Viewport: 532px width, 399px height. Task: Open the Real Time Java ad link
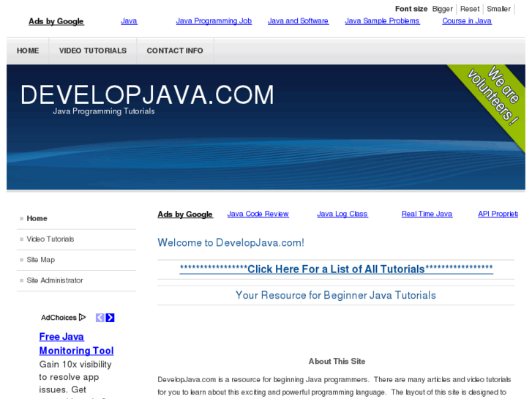427,214
